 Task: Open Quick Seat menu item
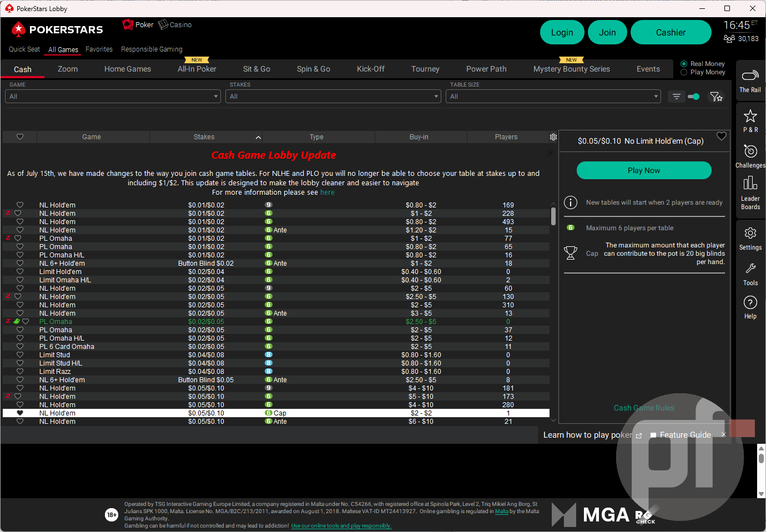point(24,49)
